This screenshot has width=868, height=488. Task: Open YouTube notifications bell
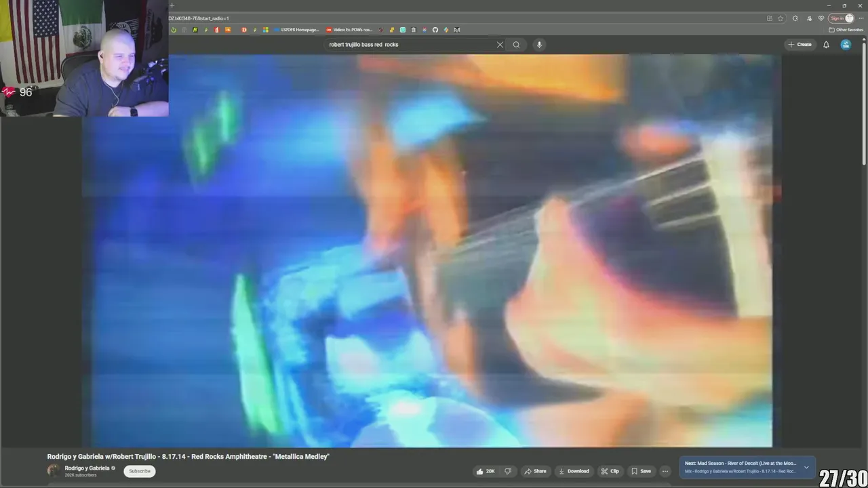click(826, 45)
